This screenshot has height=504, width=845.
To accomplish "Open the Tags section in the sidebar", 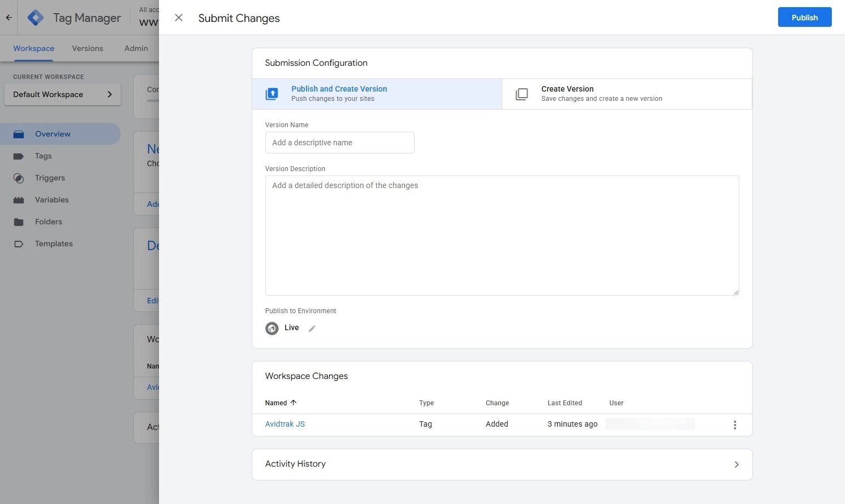I will [x=43, y=156].
